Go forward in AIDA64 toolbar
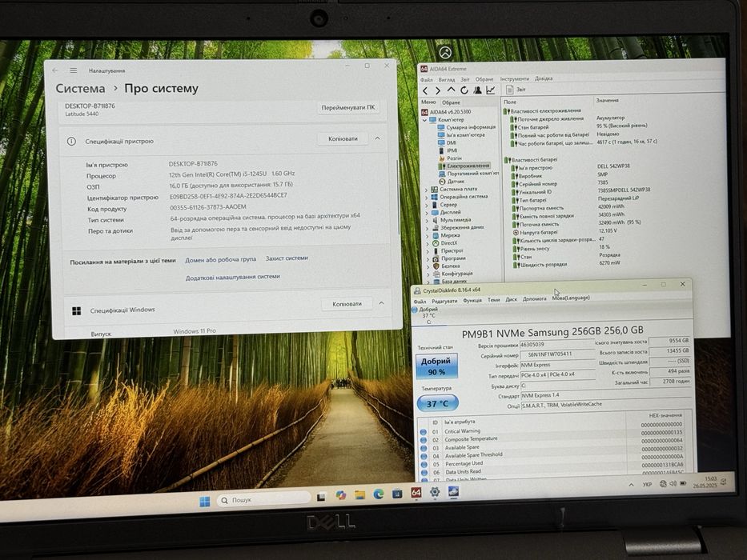Screen dimensions: 747x560 point(438,90)
